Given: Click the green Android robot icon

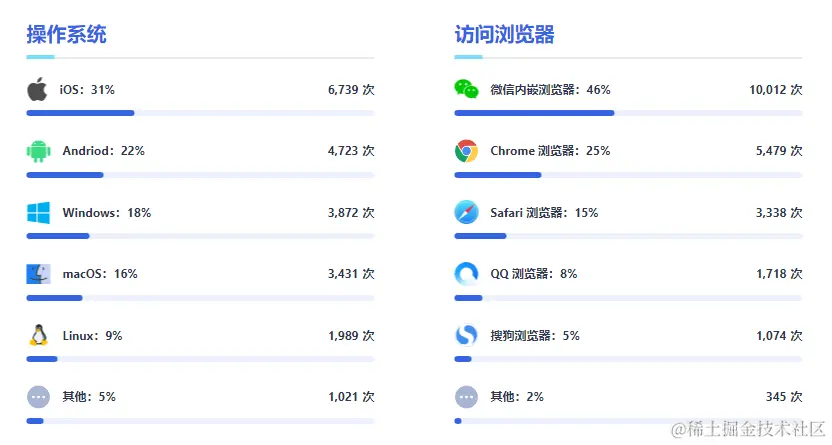Looking at the screenshot, I should point(38,151).
